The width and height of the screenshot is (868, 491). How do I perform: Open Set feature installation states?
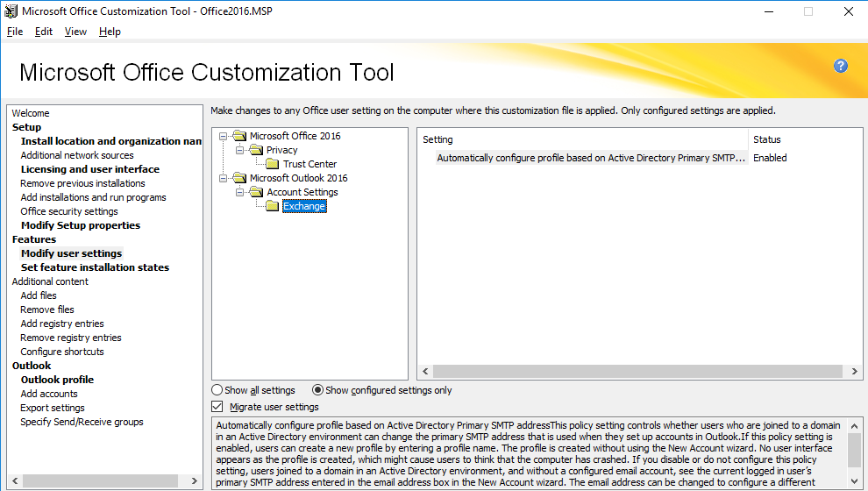(96, 267)
